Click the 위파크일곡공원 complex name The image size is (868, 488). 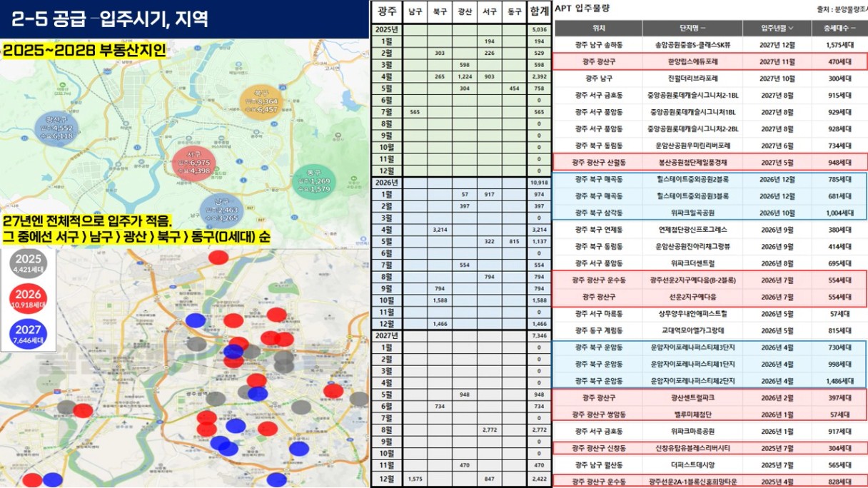pyautogui.click(x=692, y=212)
